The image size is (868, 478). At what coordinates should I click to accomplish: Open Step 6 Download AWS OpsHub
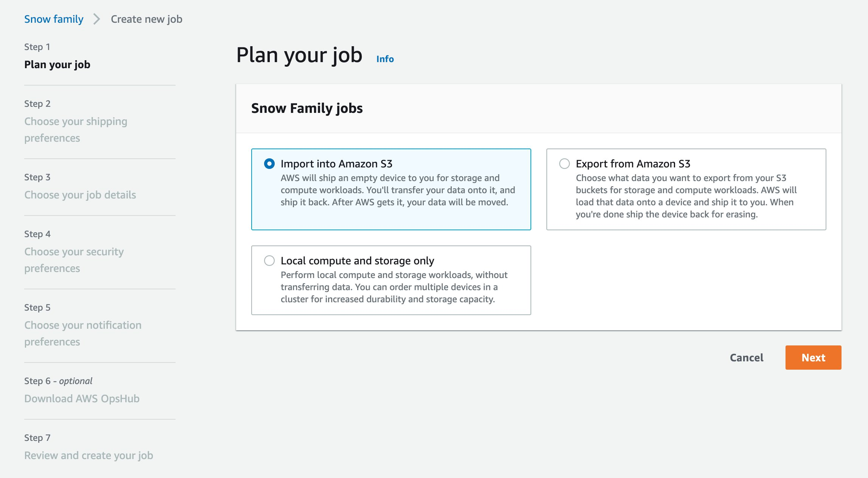click(x=82, y=398)
